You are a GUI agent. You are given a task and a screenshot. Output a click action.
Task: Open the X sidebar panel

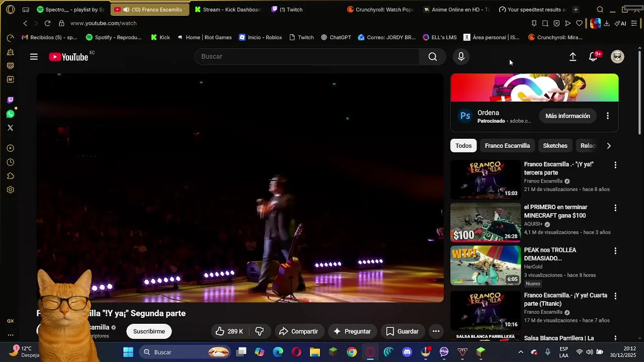click(x=10, y=128)
